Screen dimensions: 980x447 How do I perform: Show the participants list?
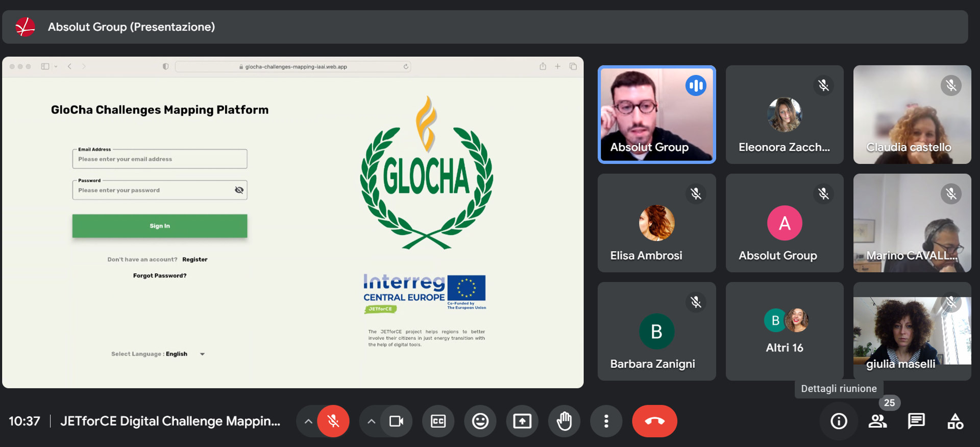click(877, 421)
